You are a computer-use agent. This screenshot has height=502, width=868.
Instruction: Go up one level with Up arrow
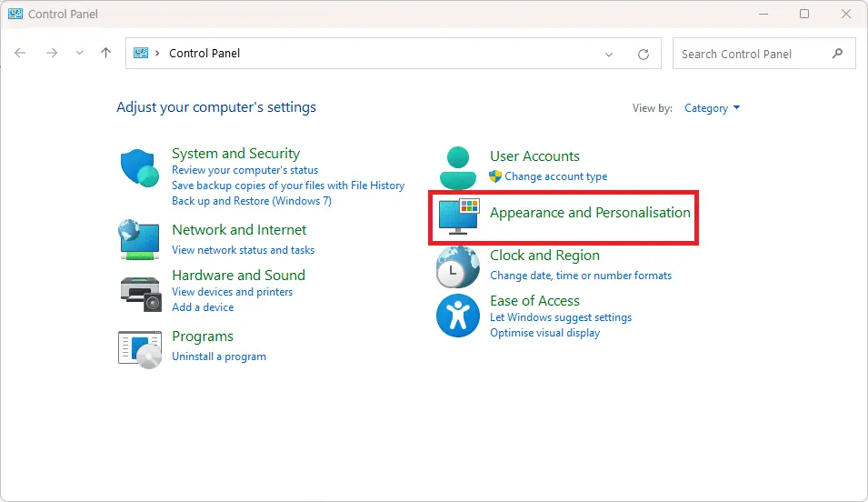pos(105,53)
